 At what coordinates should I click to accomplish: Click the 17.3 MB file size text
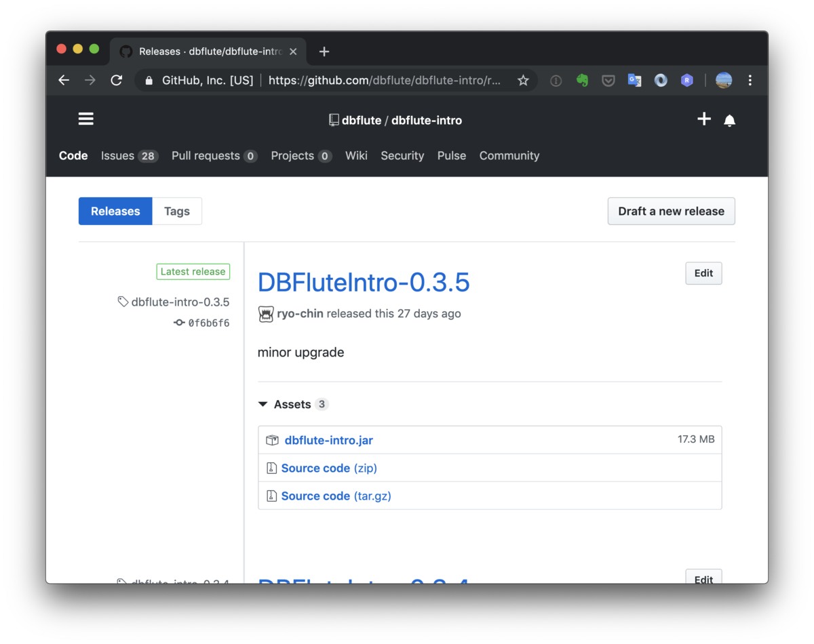[696, 439]
